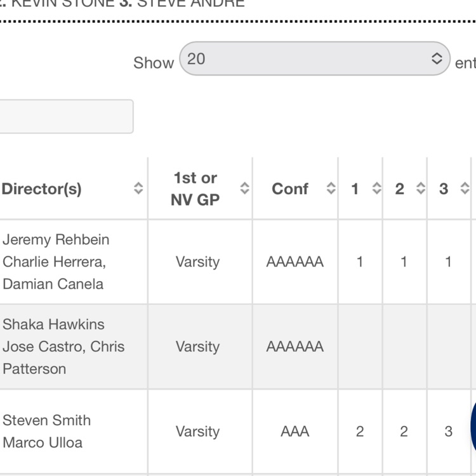
Task: Click Varsity in Jeremy Rehbein's row
Action: click(x=197, y=262)
